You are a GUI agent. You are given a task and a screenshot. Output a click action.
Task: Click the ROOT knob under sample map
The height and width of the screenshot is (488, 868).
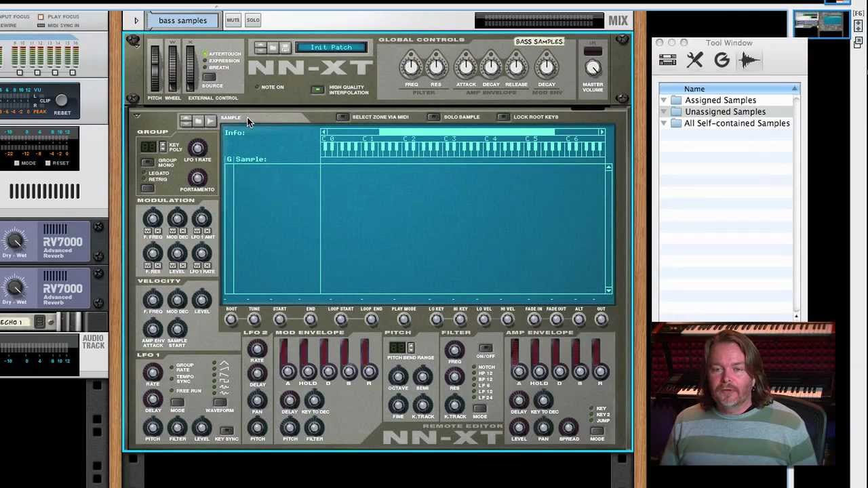[231, 320]
